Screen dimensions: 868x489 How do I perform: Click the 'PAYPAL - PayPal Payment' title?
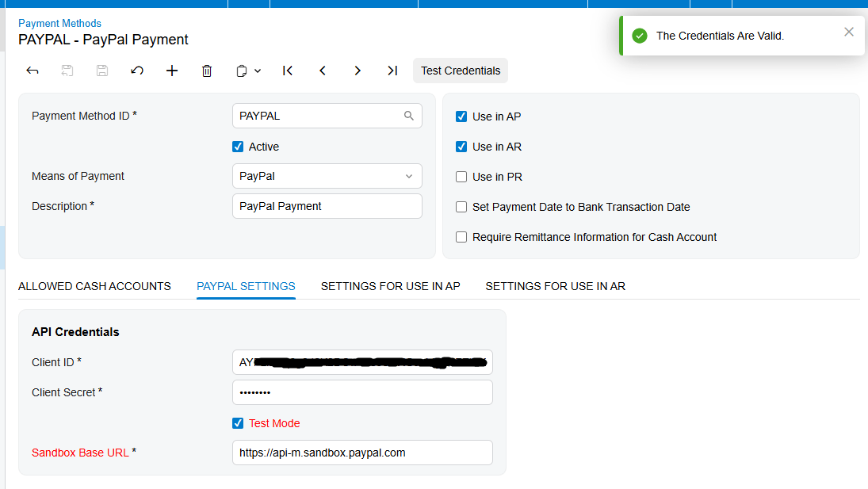103,40
